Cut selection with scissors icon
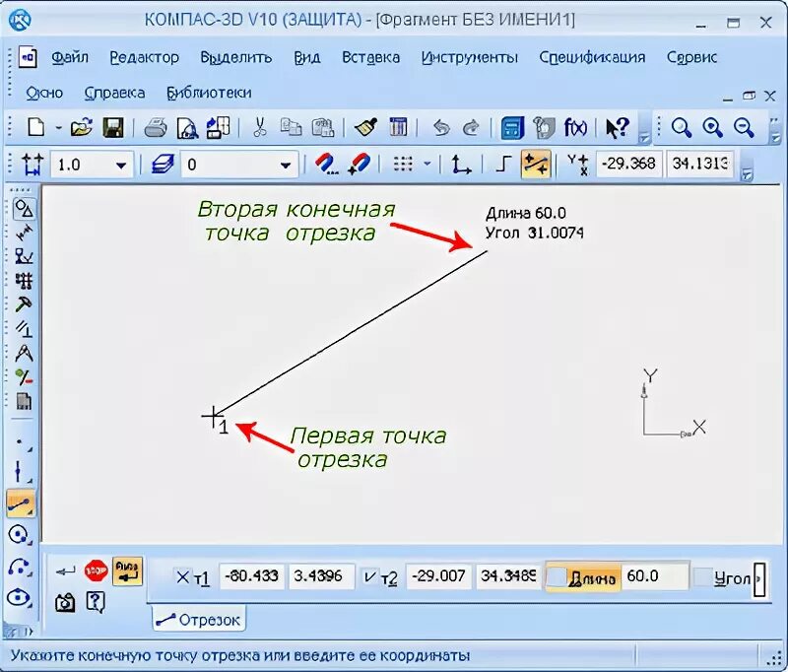The height and width of the screenshot is (672, 788). pos(259,128)
